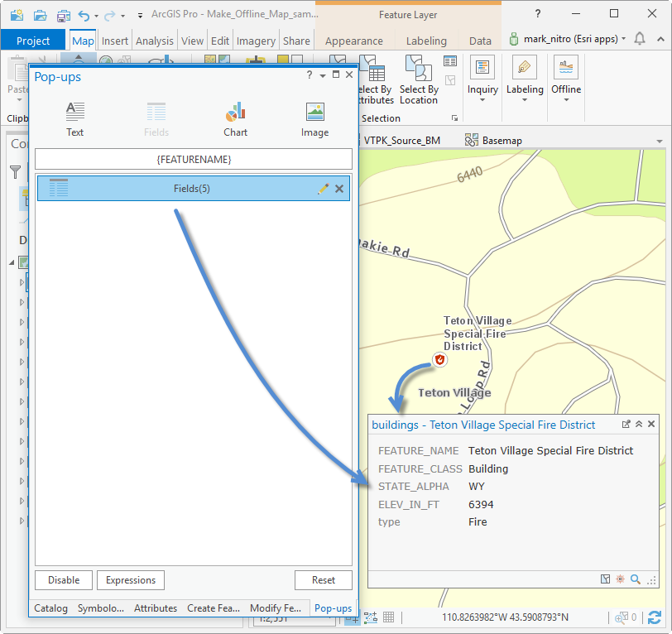Open the Labeling contextual tab
The image size is (672, 634).
click(426, 41)
